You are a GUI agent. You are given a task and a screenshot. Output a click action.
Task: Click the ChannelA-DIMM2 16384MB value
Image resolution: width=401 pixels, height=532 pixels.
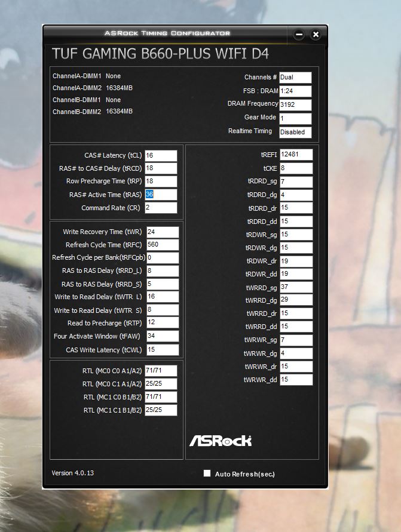[x=119, y=88]
